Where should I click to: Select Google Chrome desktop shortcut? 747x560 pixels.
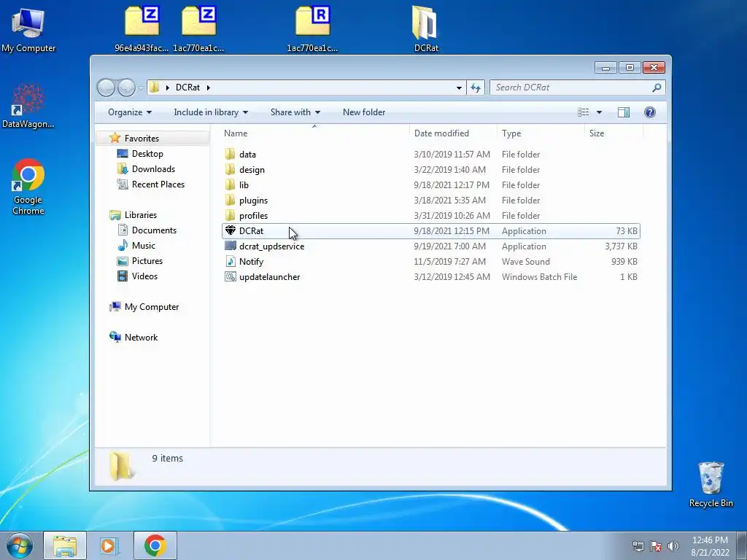(28, 187)
